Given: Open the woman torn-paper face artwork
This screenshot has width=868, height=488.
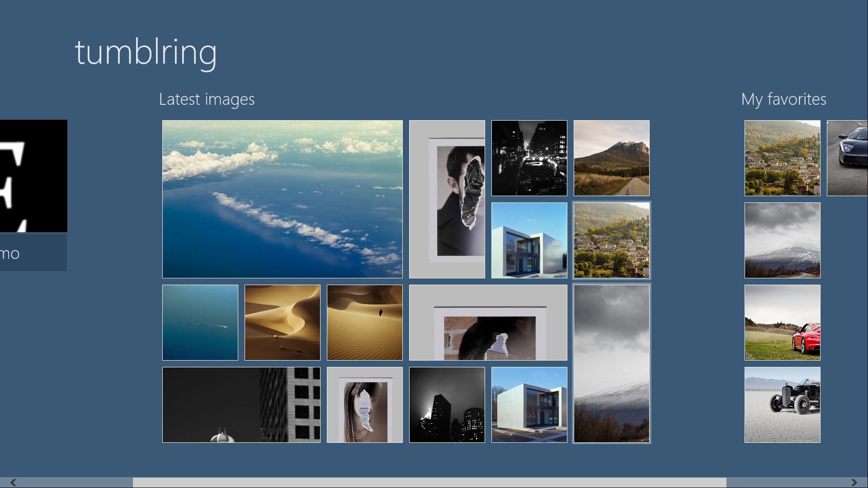Looking at the screenshot, I should (x=364, y=404).
